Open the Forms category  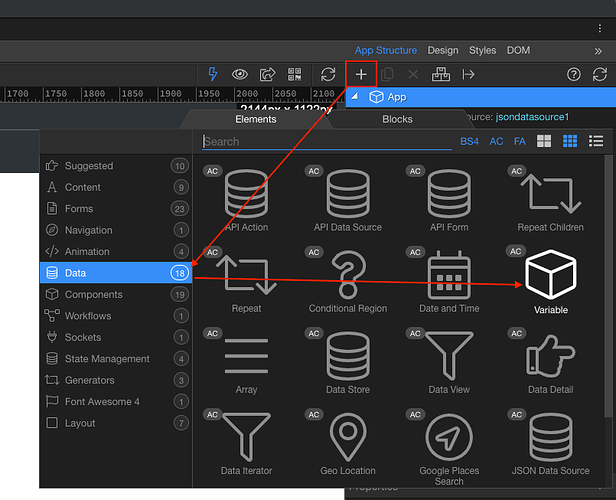click(x=116, y=209)
